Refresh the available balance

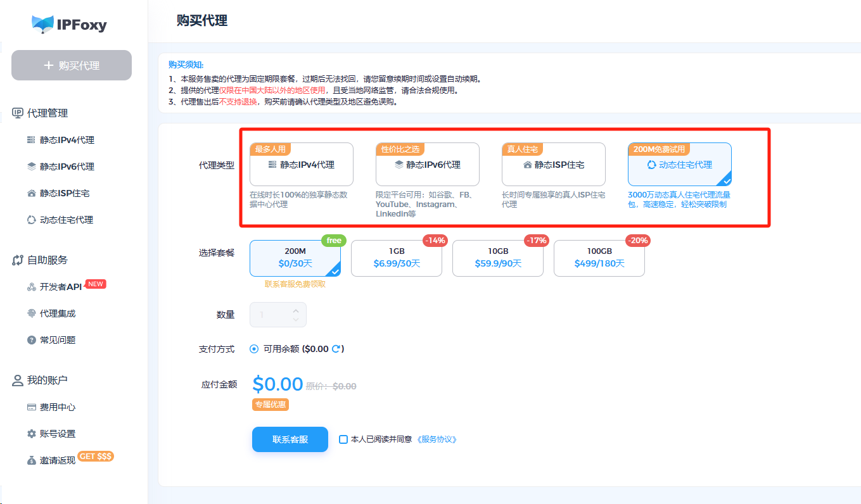(336, 349)
